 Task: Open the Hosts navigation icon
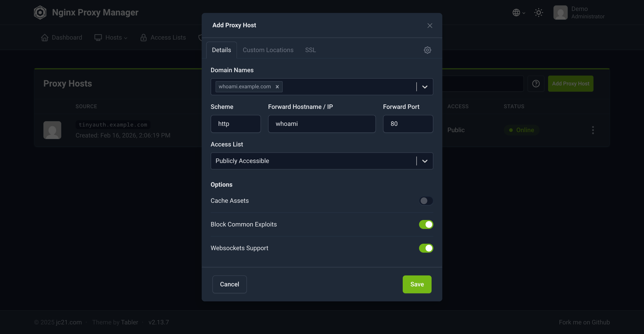[x=98, y=37]
